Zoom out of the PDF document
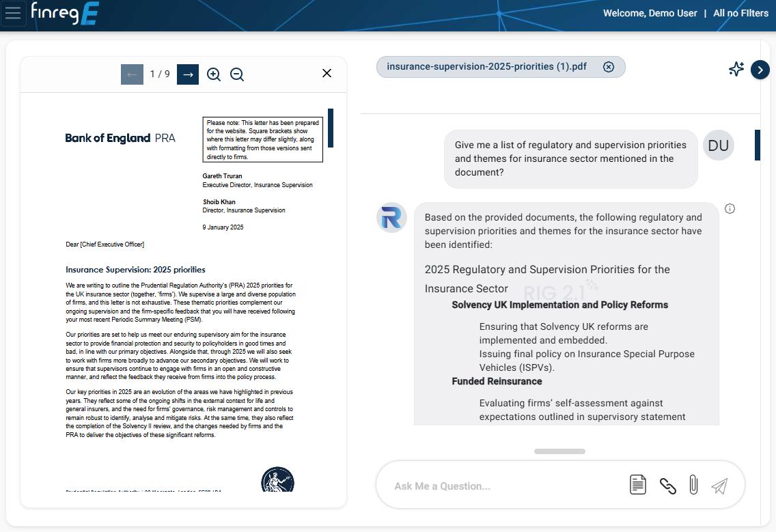Image resolution: width=776 pixels, height=532 pixels. pyautogui.click(x=237, y=74)
